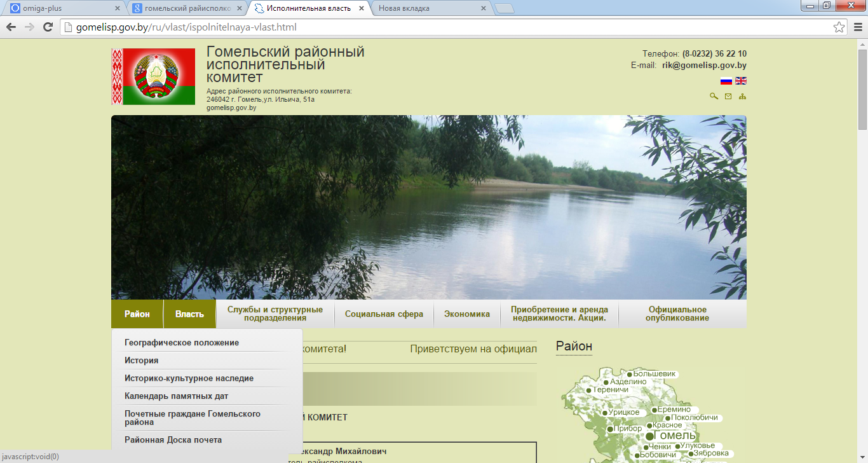Click the gomelisp.gov.by text under address
Screen dimensions: 868x463
pyautogui.click(x=231, y=108)
